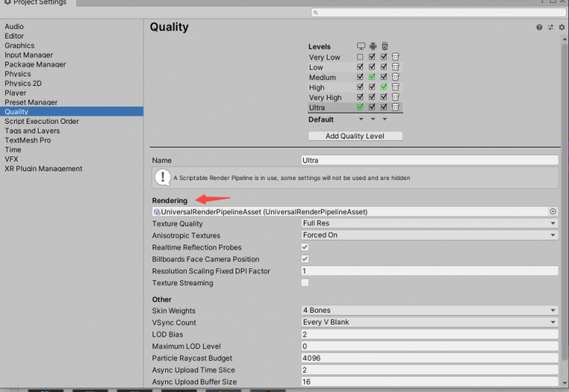Open the help icon in Quality header

539,27
